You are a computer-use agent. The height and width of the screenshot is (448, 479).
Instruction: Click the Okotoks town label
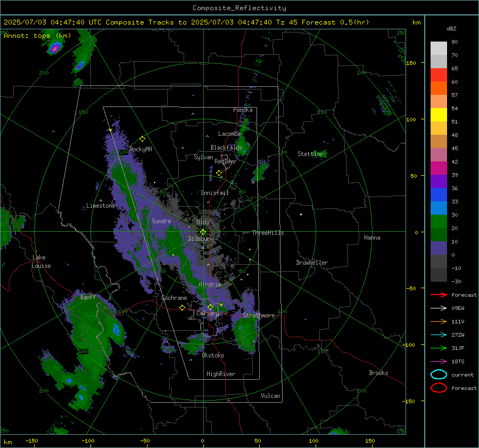coord(213,355)
